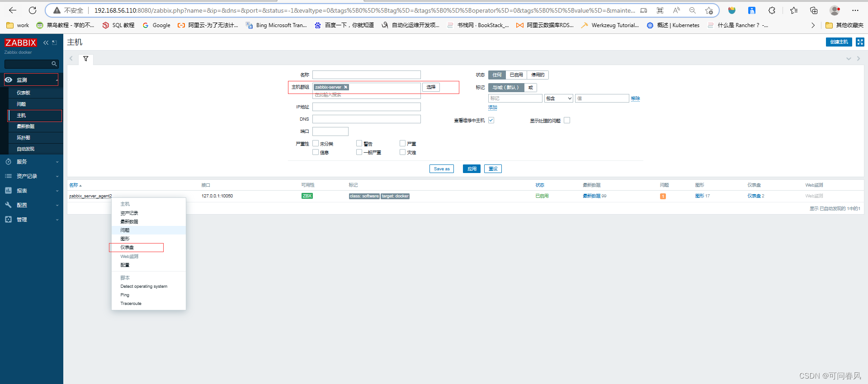Viewport: 868px width, 384px height.
Task: Click the eye icon of the 监测 section
Action: [9, 80]
